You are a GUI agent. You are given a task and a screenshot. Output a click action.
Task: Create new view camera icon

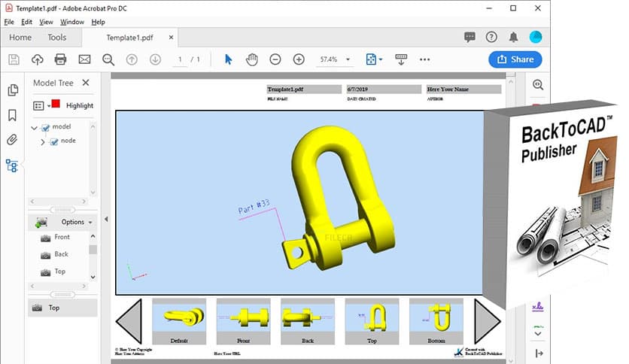(x=41, y=223)
